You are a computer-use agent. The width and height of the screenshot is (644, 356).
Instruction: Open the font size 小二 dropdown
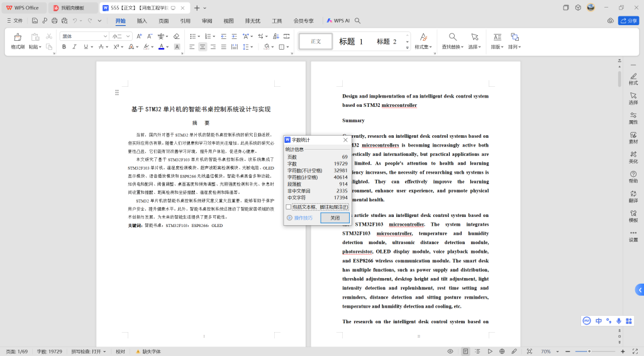[129, 36]
